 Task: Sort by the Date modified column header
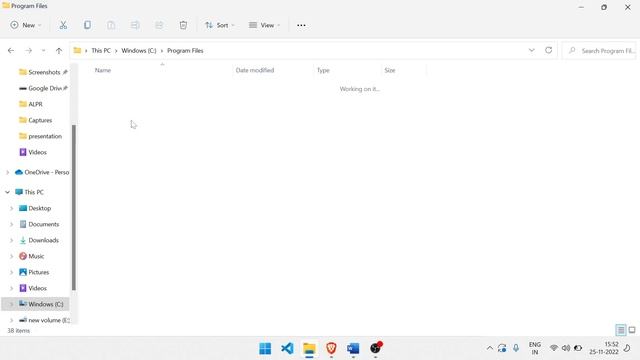coord(255,70)
